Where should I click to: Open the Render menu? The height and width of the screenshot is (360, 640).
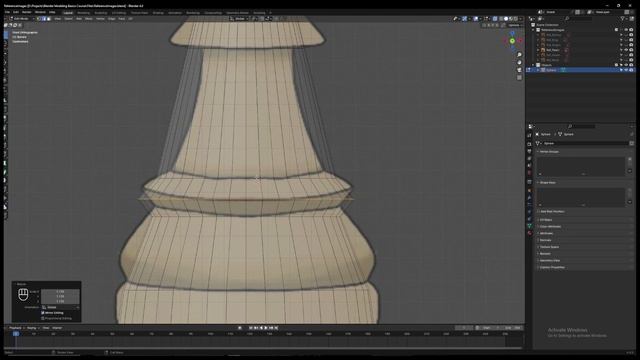point(27,12)
